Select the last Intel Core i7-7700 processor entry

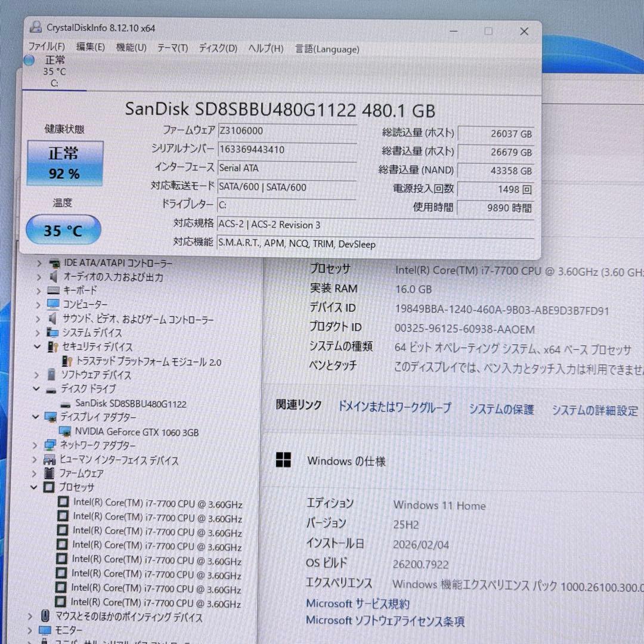click(x=156, y=603)
